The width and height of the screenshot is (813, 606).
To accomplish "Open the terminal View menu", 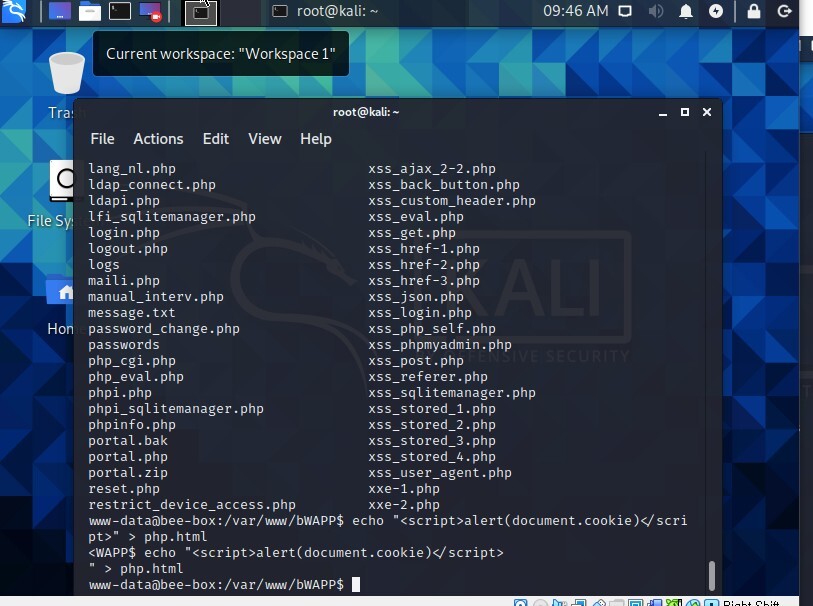I will pyautogui.click(x=264, y=139).
